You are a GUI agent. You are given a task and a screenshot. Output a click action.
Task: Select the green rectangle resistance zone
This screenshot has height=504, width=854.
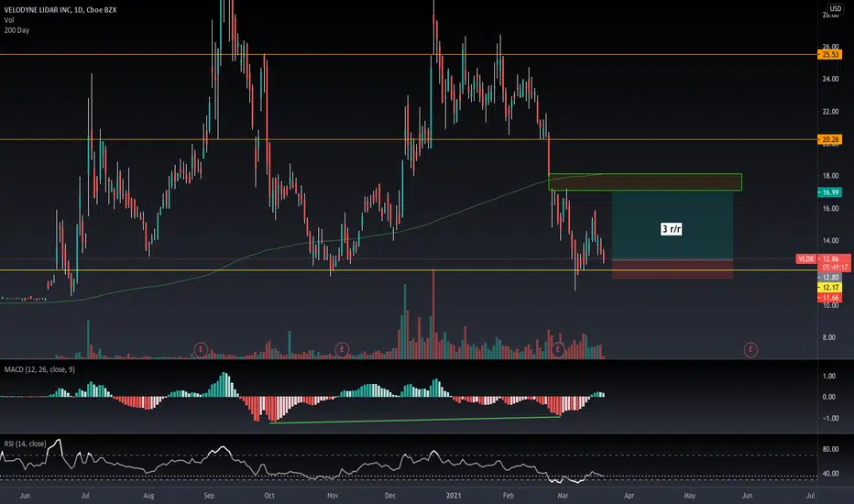[x=645, y=182]
